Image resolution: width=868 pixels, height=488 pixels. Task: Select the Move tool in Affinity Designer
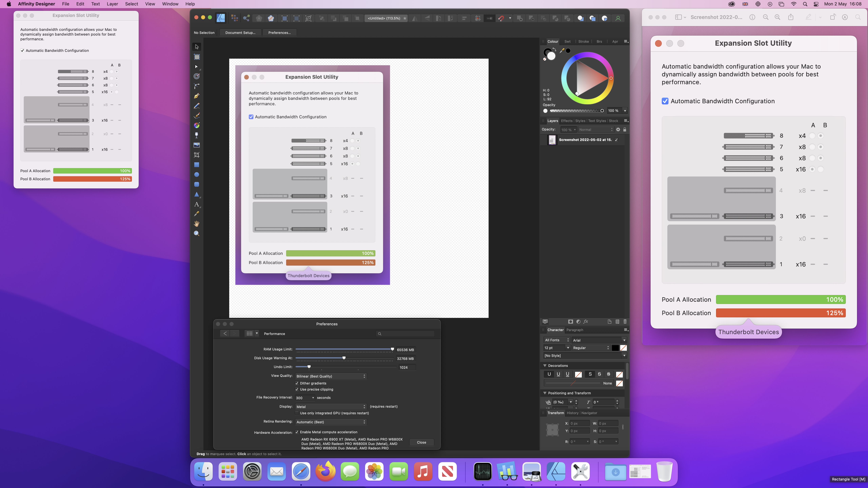tap(197, 47)
